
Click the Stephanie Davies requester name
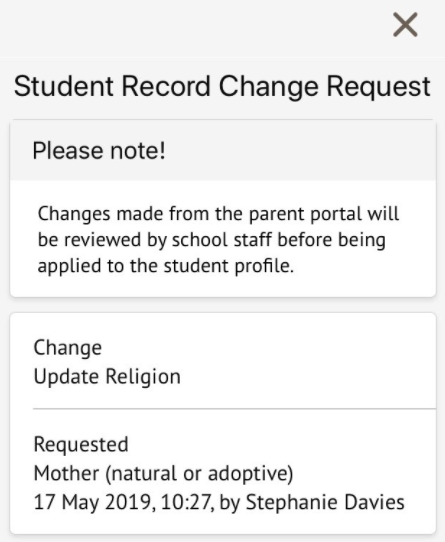(325, 502)
